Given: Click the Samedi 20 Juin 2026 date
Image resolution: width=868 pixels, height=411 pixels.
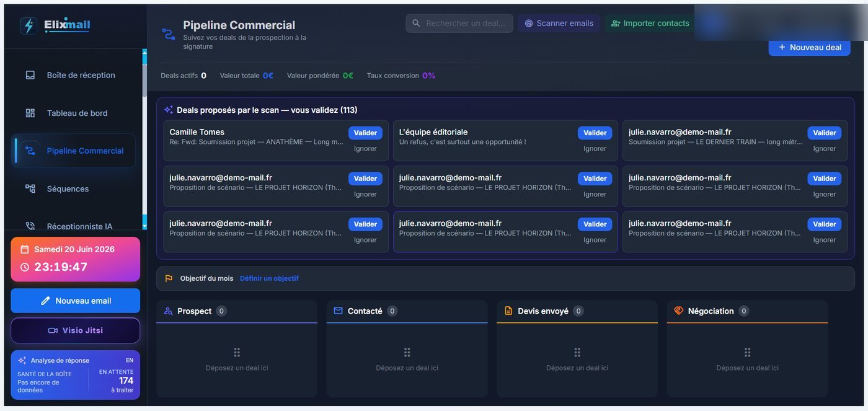Looking at the screenshot, I should click(74, 249).
